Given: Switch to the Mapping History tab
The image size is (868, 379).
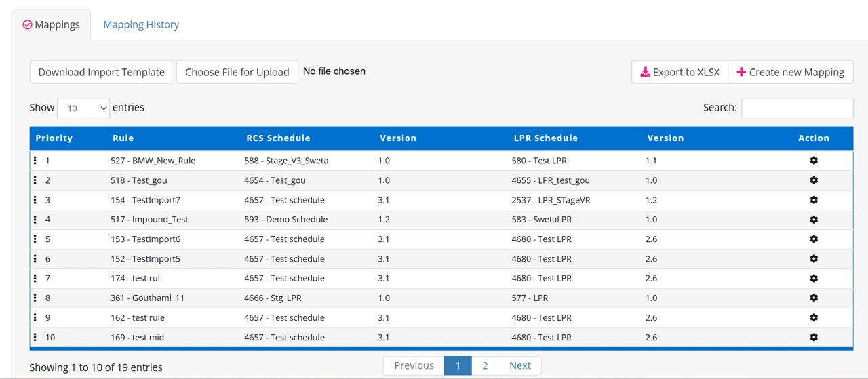Looking at the screenshot, I should 141,24.
